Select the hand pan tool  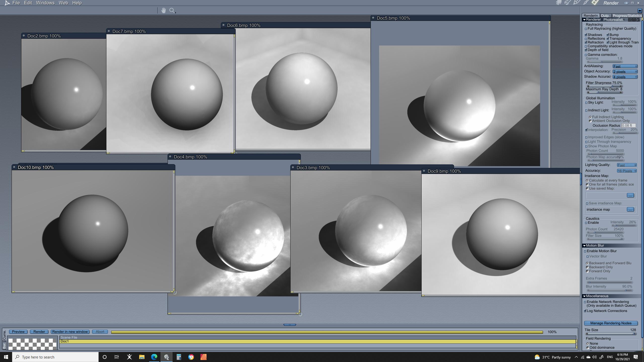pos(164,11)
